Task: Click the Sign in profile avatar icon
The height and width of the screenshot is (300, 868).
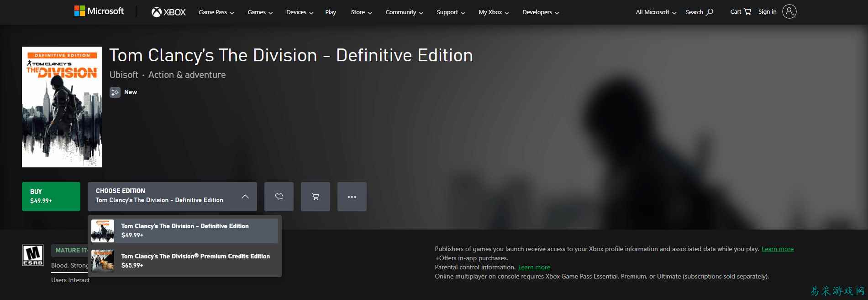Action: pyautogui.click(x=789, y=12)
